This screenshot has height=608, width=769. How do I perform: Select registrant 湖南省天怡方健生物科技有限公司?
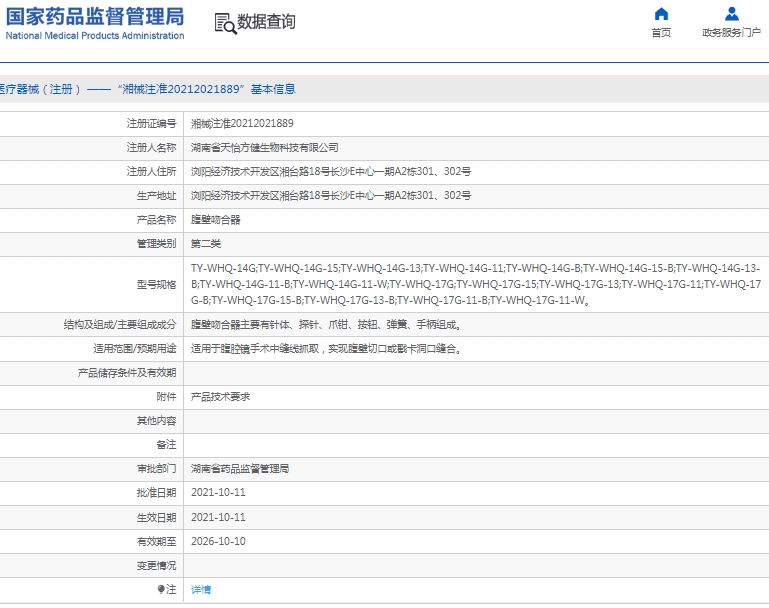tap(265, 148)
